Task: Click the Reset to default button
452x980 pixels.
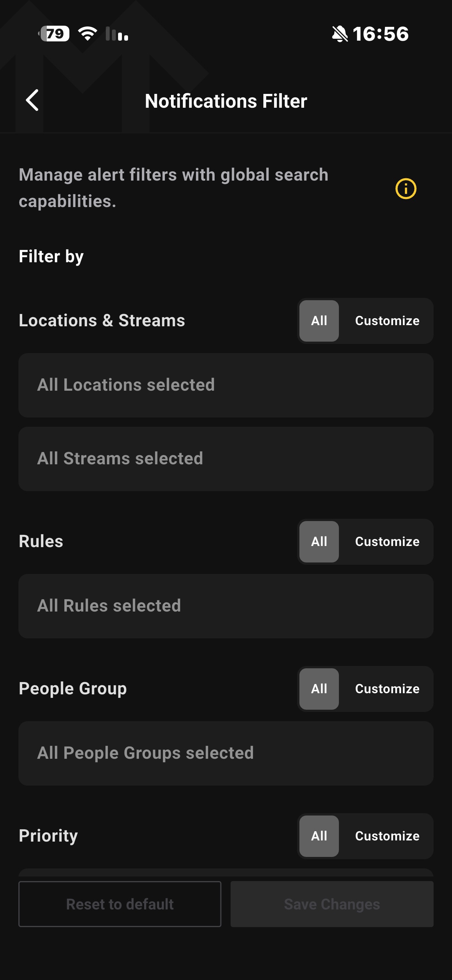Action: pyautogui.click(x=120, y=904)
